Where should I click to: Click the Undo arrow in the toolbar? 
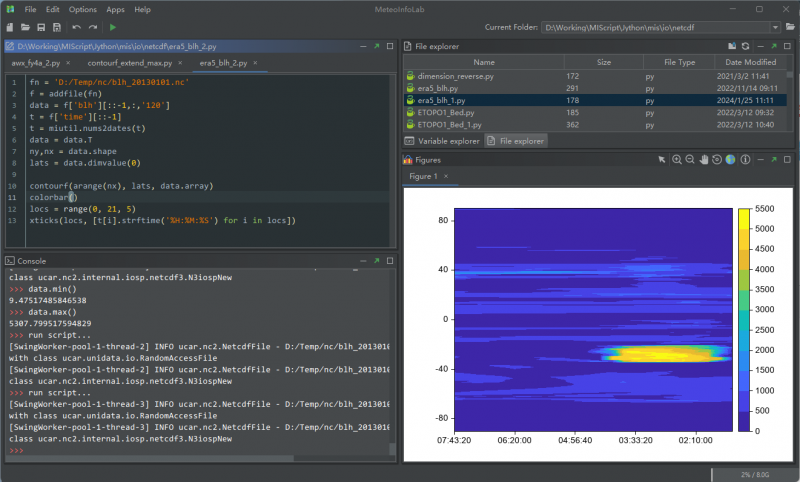click(x=77, y=27)
